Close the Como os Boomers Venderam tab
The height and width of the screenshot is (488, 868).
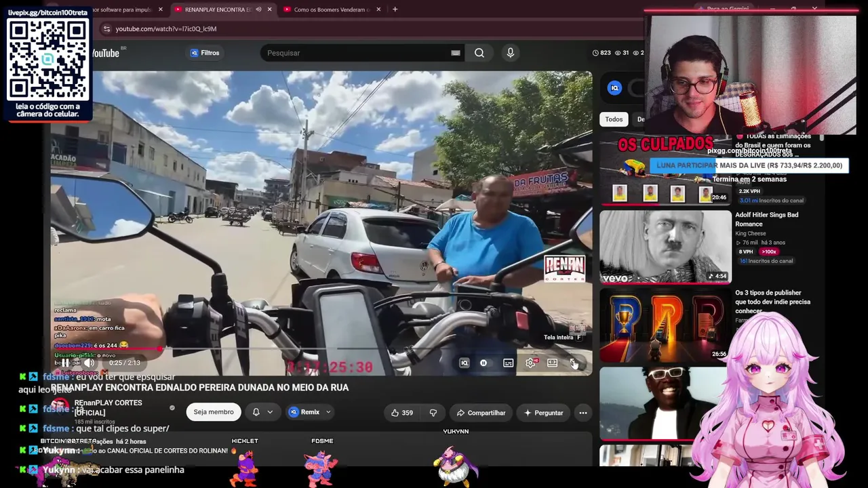378,9
